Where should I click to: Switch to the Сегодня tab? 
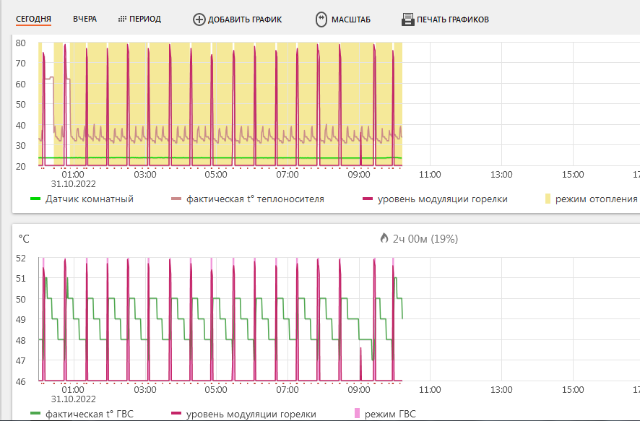point(33,19)
